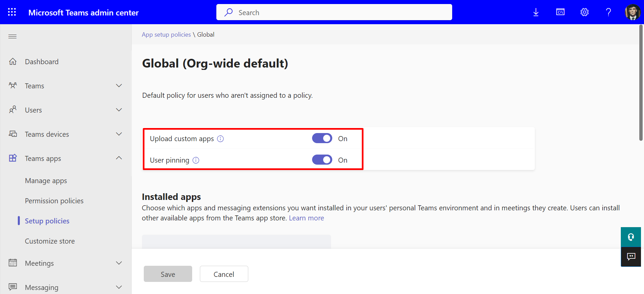The width and height of the screenshot is (644, 294).
Task: Go back via App setup policies breadcrumb
Action: [166, 35]
